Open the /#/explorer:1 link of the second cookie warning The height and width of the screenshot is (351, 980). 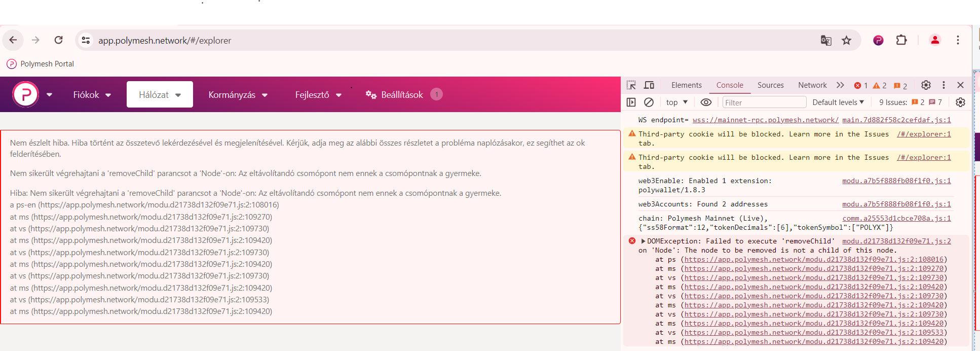(x=924, y=158)
